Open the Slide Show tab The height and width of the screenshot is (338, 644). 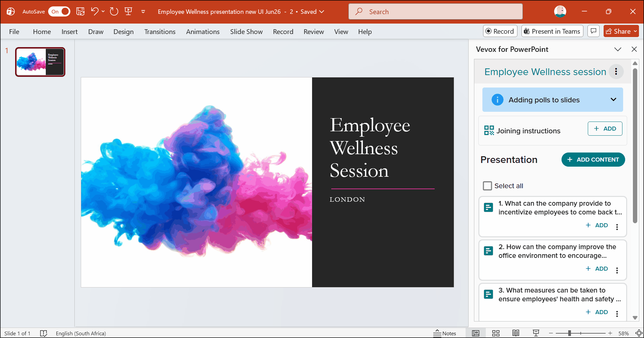[246, 32]
